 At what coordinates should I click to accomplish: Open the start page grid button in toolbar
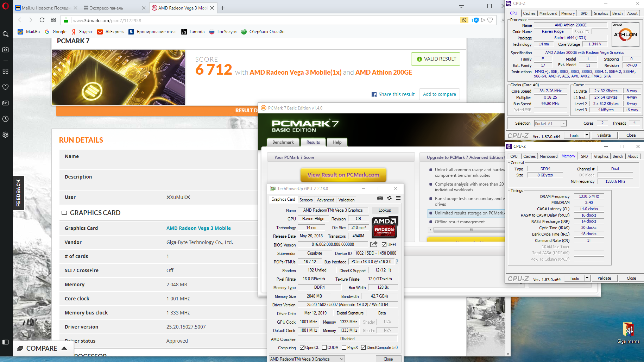53,20
